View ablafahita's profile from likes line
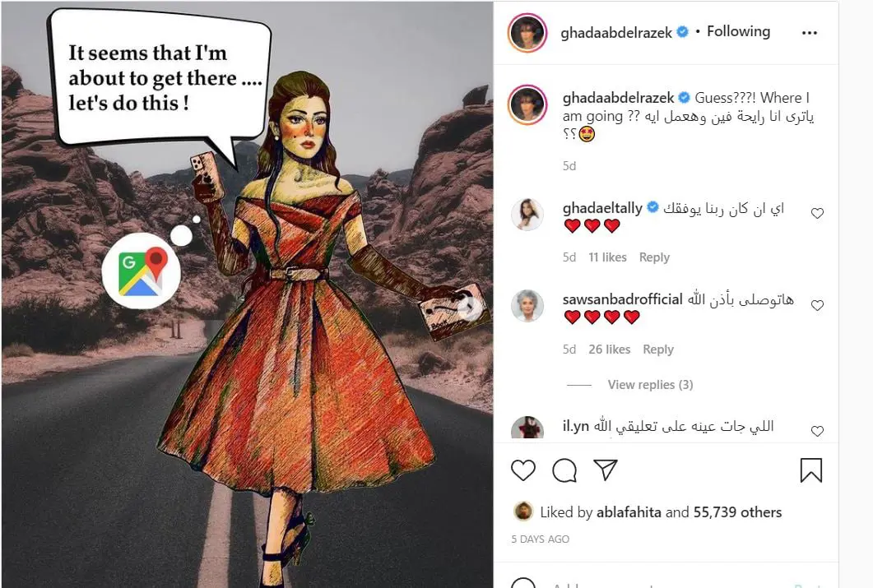Viewport: 873px width, 588px height. pos(629,512)
